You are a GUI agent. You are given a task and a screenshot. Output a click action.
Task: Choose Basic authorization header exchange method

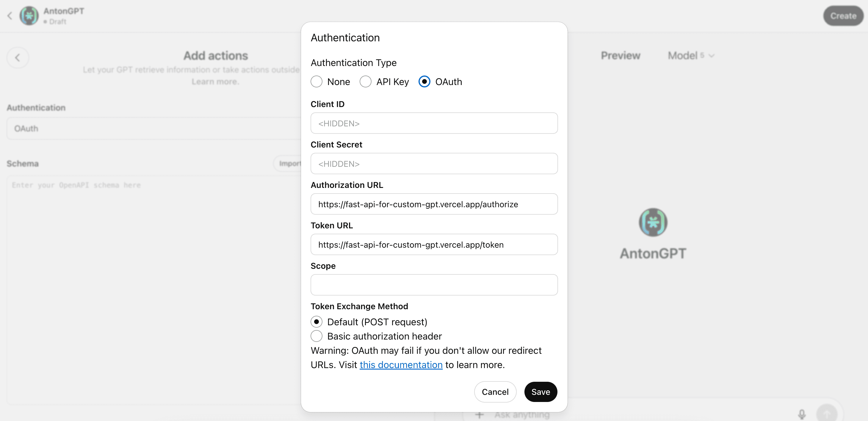[x=317, y=336]
